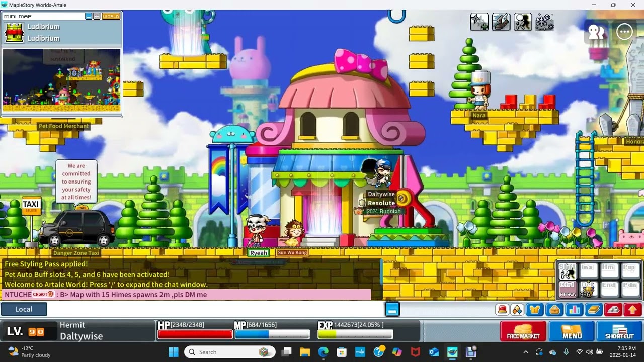Click the blue MP bar
Viewport: 644px width, 362px height.
pos(272,334)
